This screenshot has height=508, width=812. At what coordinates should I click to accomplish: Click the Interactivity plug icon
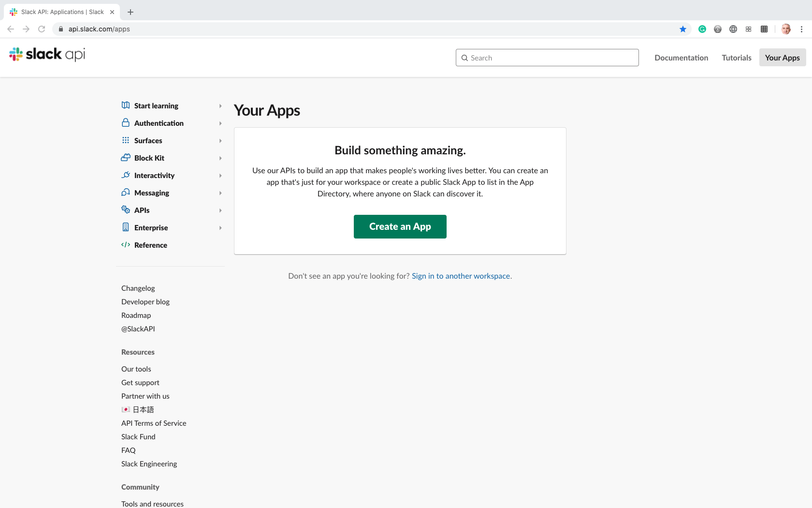pos(126,175)
